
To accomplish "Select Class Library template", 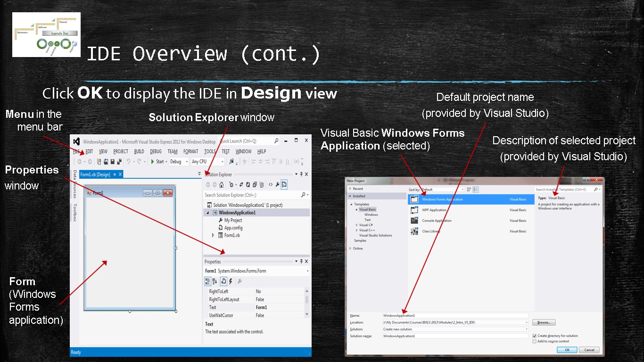I will (471, 231).
